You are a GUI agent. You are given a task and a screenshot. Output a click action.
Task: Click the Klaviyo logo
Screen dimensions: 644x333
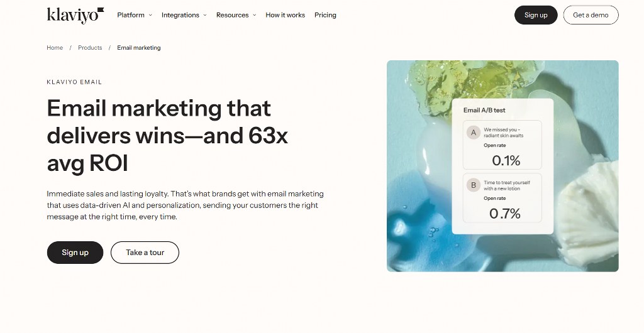tap(75, 15)
